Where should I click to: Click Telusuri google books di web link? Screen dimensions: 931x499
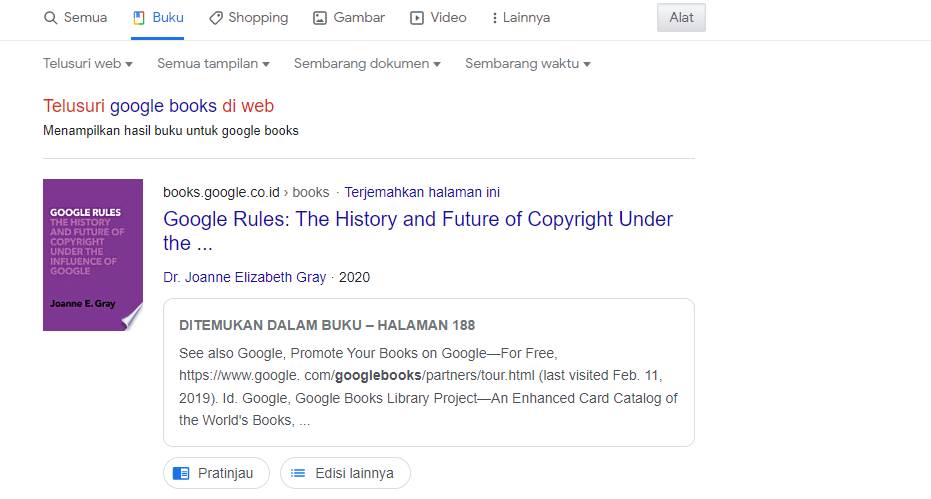pyautogui.click(x=159, y=106)
